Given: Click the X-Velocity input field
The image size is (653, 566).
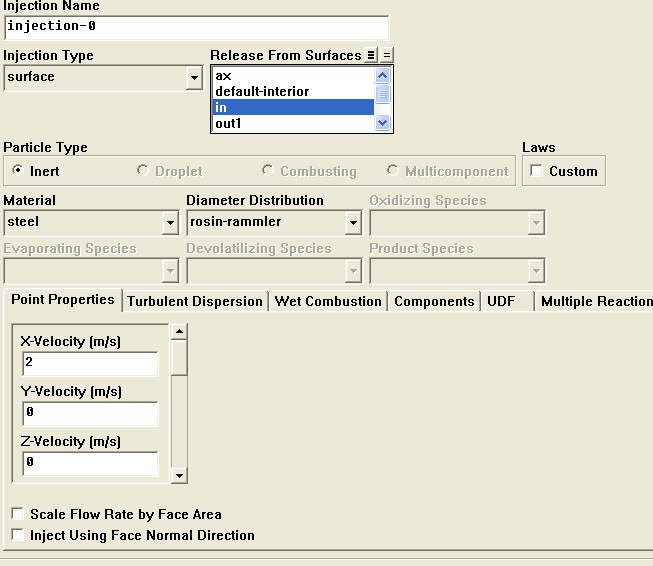Looking at the screenshot, I should [90, 363].
